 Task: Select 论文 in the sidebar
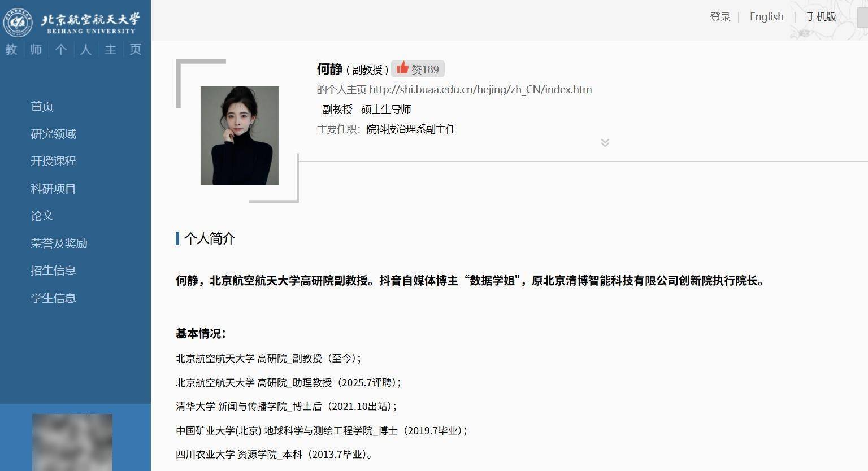42,216
